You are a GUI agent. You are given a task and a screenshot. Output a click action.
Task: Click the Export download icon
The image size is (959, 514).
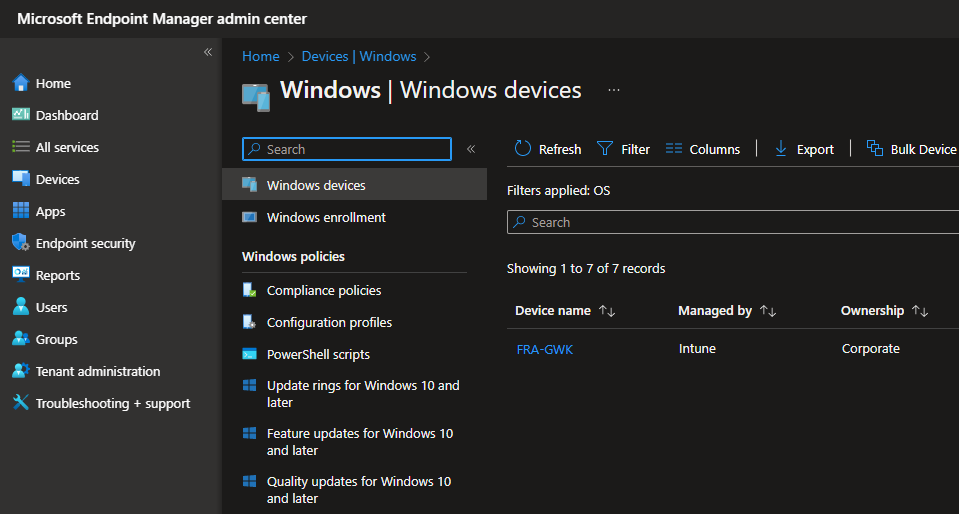[x=781, y=149]
